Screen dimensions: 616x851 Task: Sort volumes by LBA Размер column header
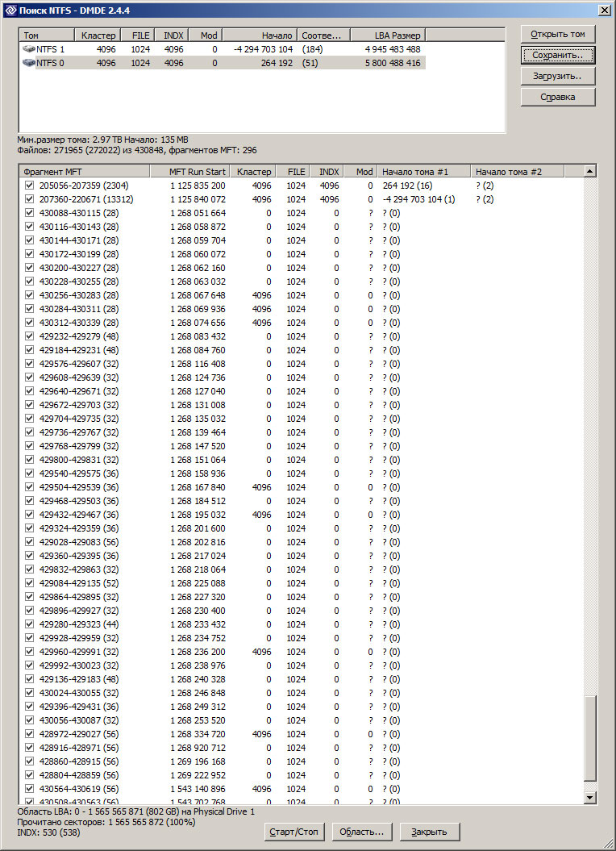pyautogui.click(x=388, y=35)
